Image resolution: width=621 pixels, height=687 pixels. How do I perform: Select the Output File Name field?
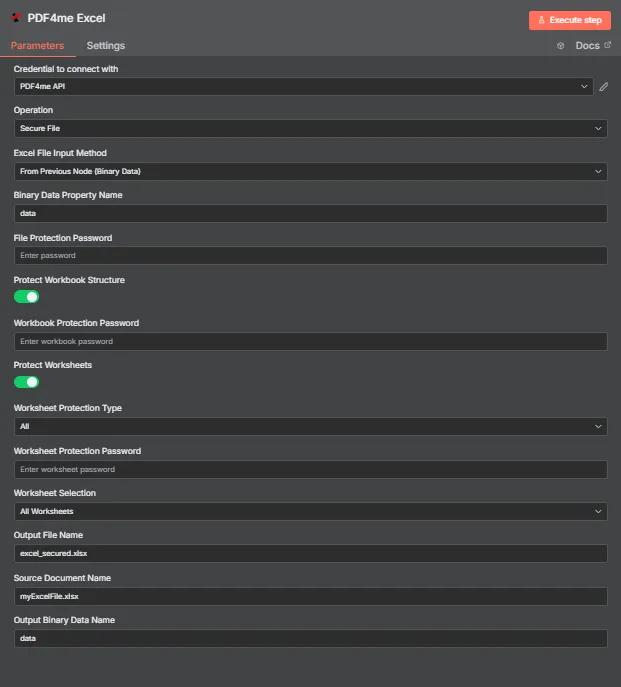click(311, 553)
